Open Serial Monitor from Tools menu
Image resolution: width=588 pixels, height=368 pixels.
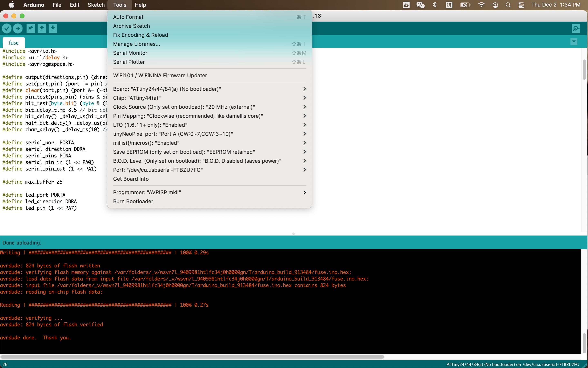coord(209,53)
